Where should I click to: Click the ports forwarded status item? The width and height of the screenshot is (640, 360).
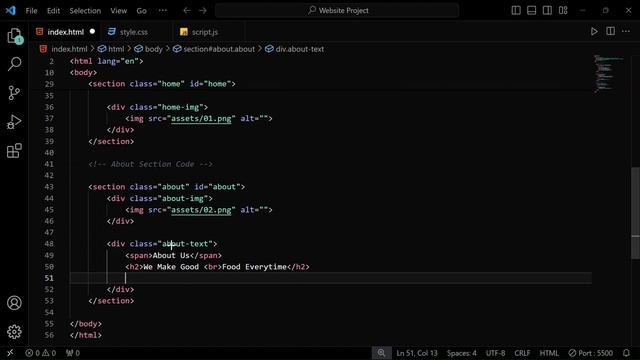(73, 353)
